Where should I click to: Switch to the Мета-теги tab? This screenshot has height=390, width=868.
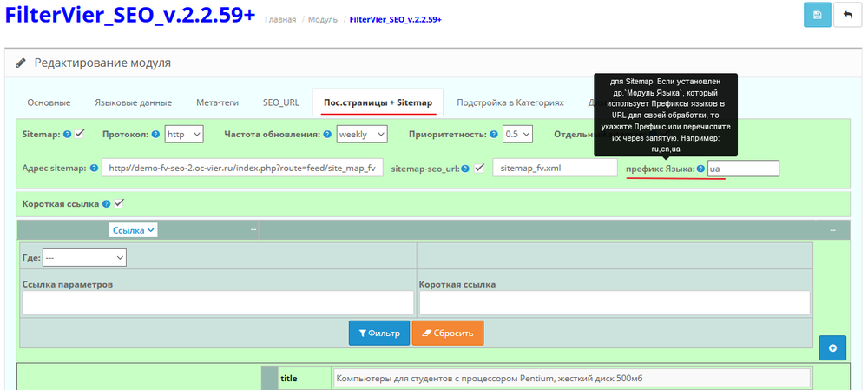pos(218,103)
